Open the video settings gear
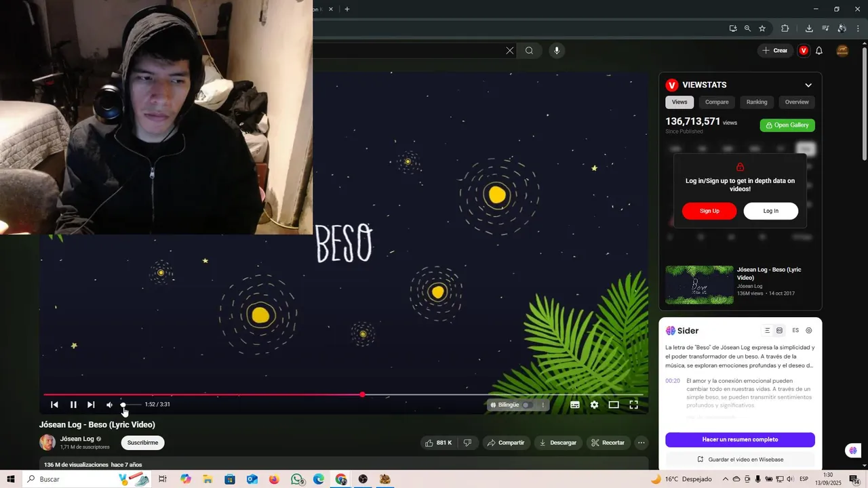The width and height of the screenshot is (868, 488). click(594, 405)
